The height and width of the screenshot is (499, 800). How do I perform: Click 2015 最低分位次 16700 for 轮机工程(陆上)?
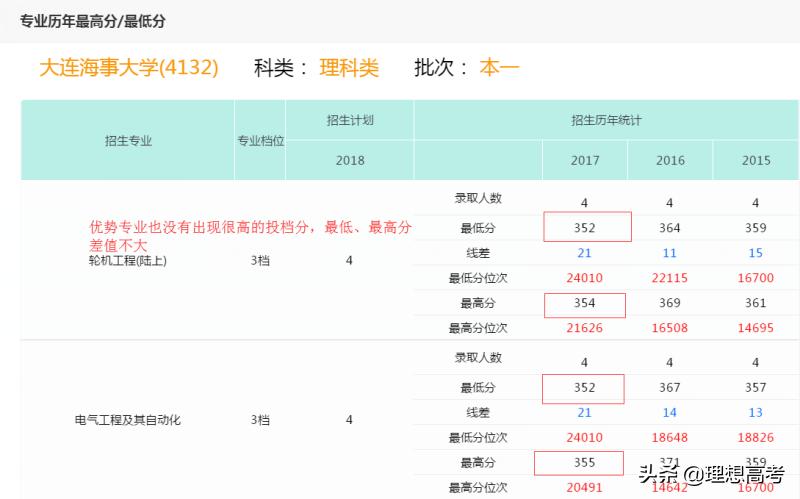[x=756, y=278]
